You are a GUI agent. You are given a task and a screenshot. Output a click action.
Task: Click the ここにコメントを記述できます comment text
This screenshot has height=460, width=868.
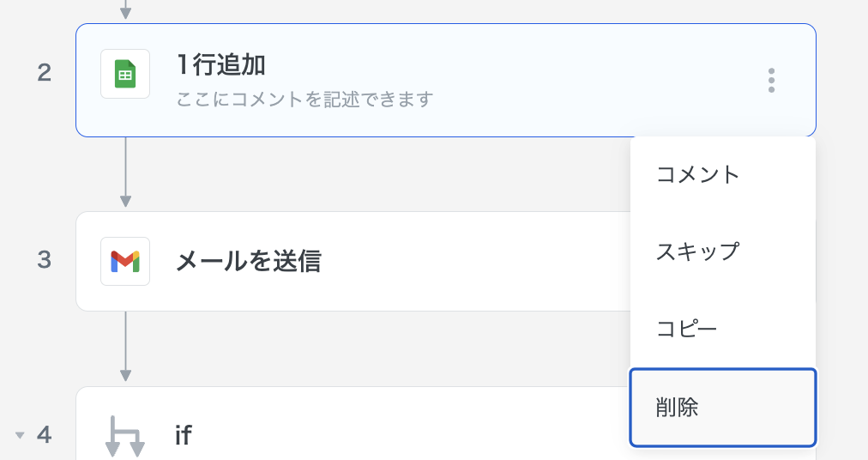click(304, 100)
